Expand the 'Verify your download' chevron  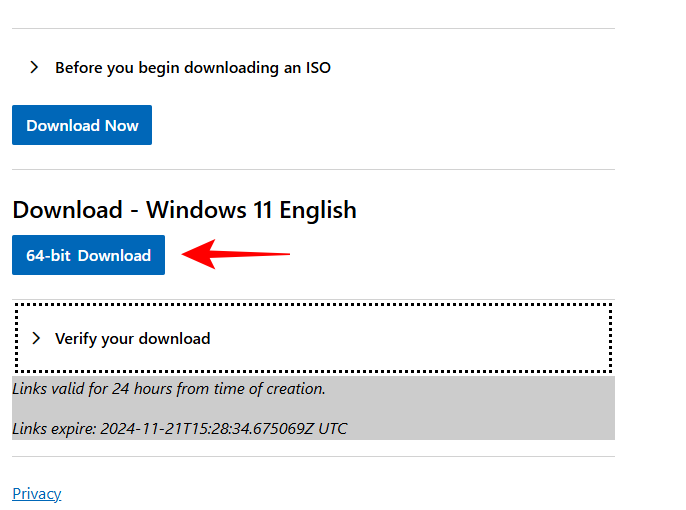[35, 338]
